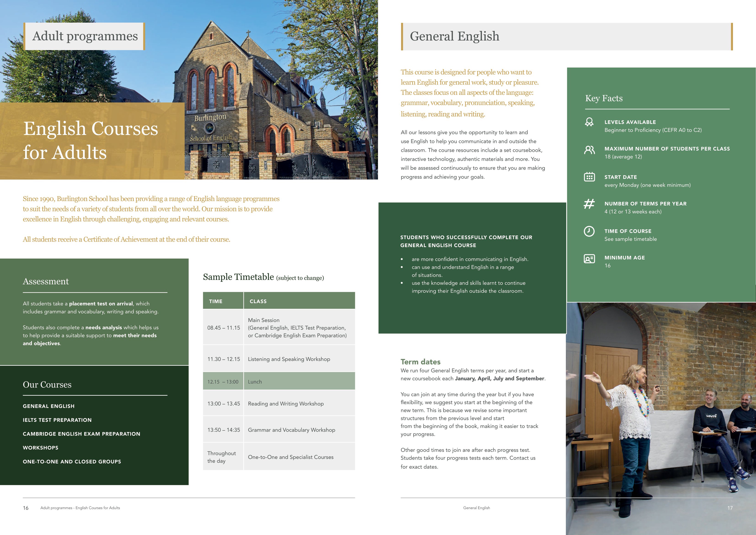The image size is (756, 535).
Task: Select the bold 'needs analysis' phrase
Action: [x=103, y=327]
